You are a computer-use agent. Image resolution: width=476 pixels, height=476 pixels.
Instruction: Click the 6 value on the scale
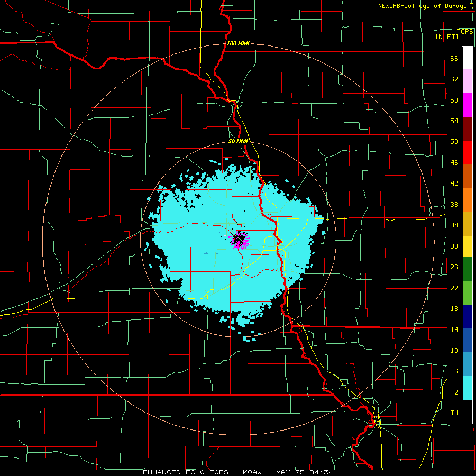[x=456, y=371]
